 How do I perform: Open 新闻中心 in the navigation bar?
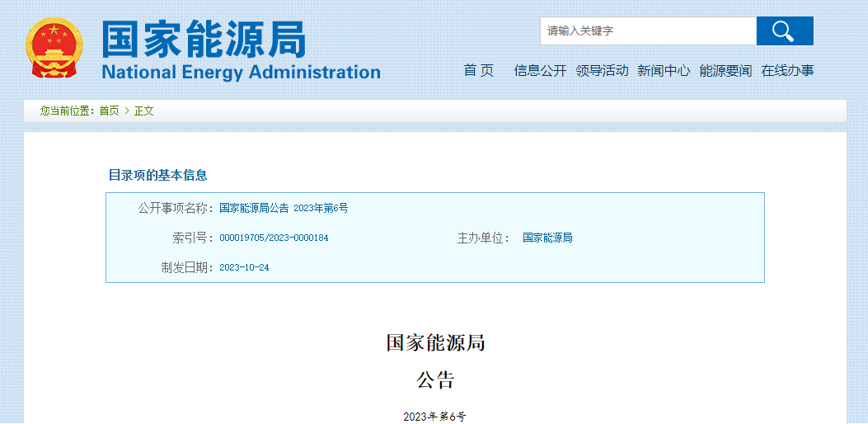coord(664,71)
